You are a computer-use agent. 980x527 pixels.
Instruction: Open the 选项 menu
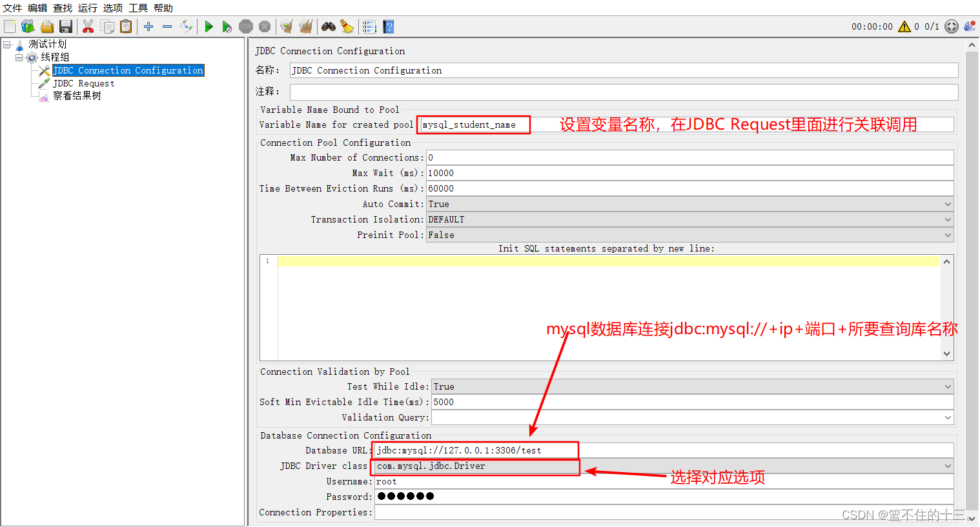[x=113, y=8]
